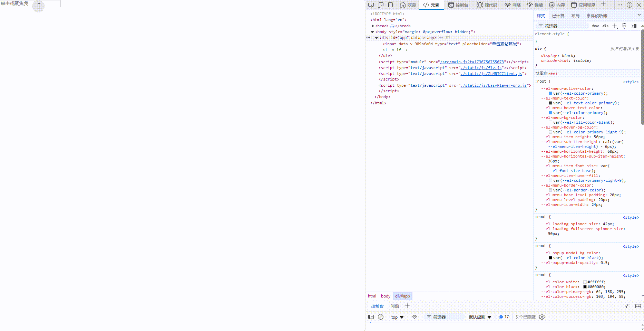Open the 网络 network tab
The width and height of the screenshot is (644, 331).
[513, 5]
